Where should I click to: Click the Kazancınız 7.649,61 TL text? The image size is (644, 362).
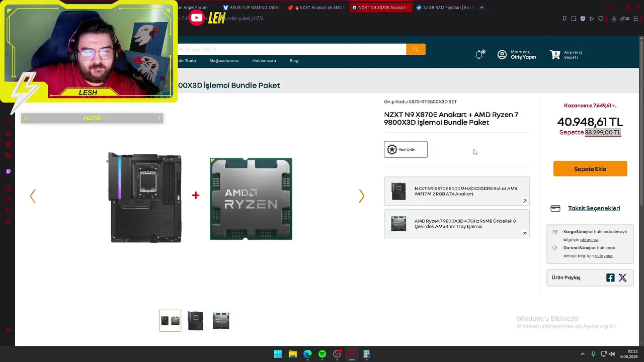click(x=590, y=106)
